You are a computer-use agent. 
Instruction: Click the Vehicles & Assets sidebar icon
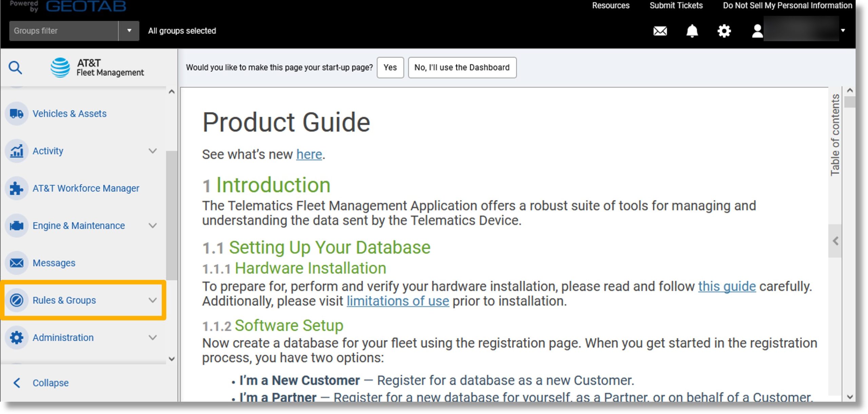point(16,113)
